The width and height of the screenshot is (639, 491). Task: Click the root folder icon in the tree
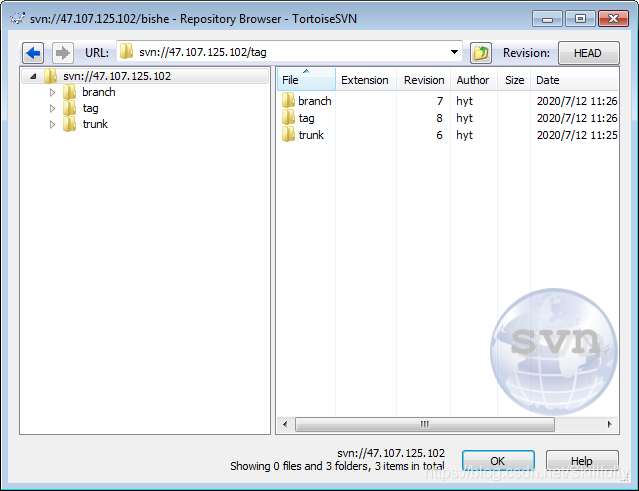click(x=51, y=76)
